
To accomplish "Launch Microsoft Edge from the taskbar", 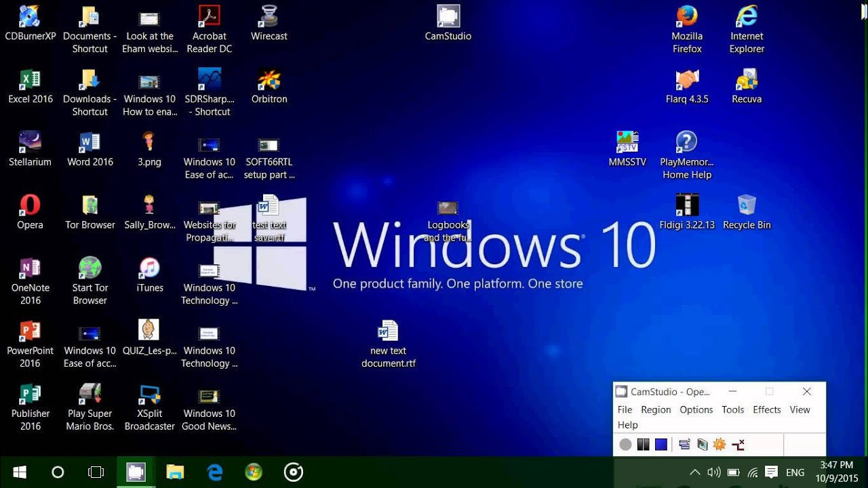I will (x=215, y=472).
